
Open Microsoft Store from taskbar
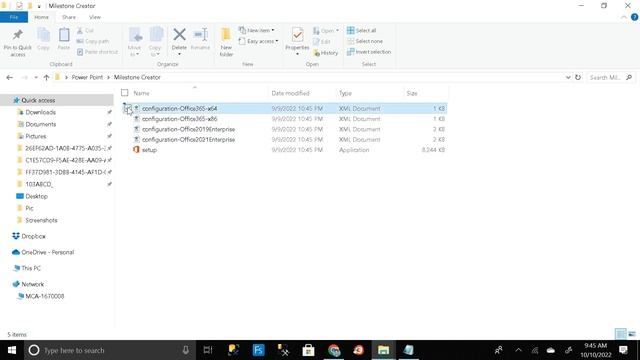pyautogui.click(x=308, y=350)
